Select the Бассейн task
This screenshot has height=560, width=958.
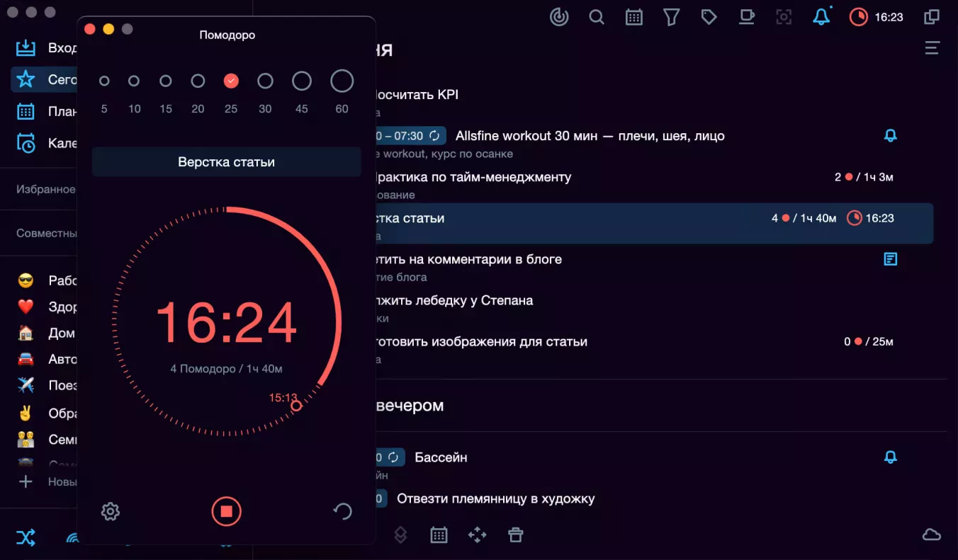point(441,457)
